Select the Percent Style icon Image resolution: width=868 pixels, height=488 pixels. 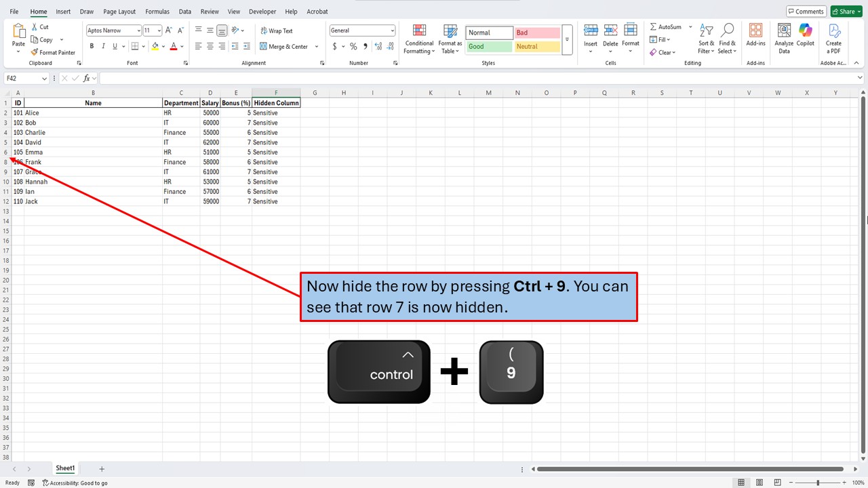pyautogui.click(x=353, y=46)
